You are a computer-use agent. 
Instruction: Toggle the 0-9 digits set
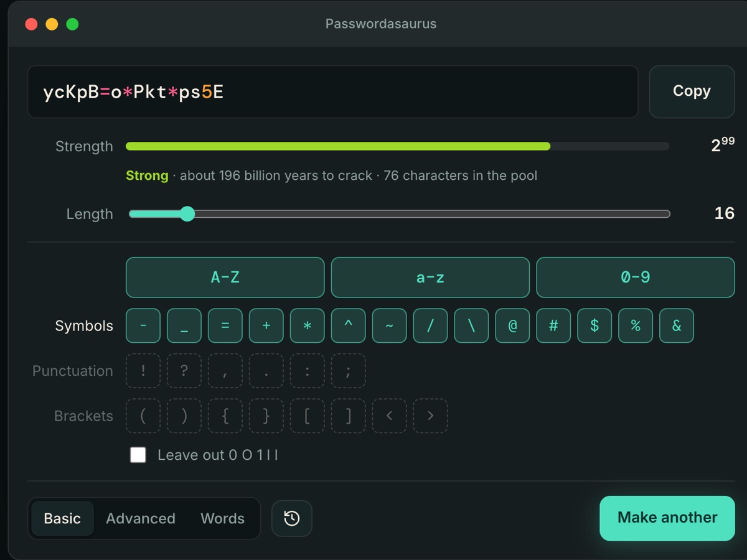[x=636, y=278]
